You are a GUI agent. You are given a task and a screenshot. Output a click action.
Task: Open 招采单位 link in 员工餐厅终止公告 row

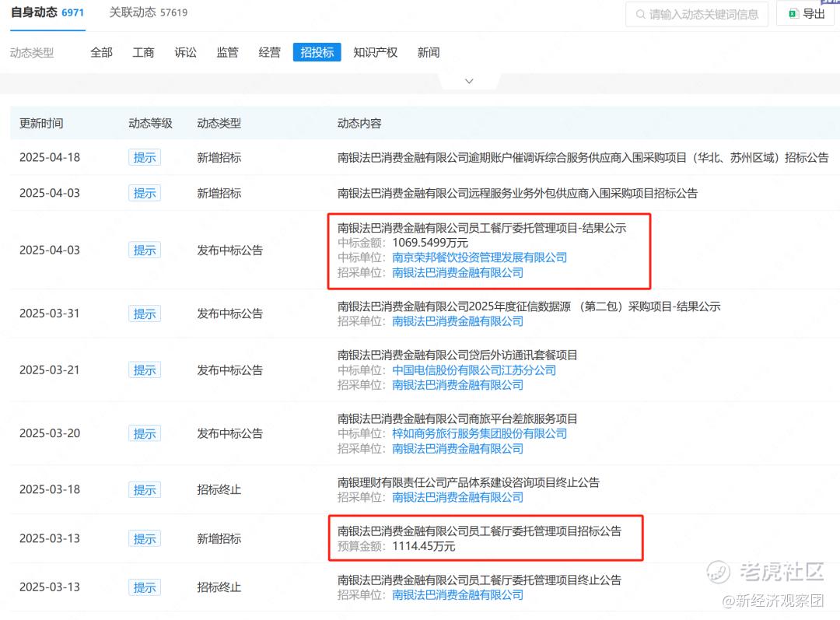[457, 595]
